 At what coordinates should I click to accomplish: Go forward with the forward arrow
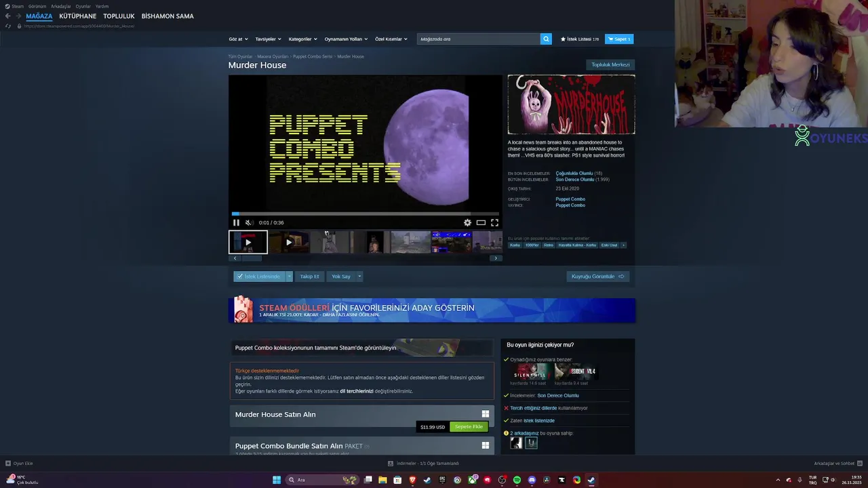(x=18, y=16)
